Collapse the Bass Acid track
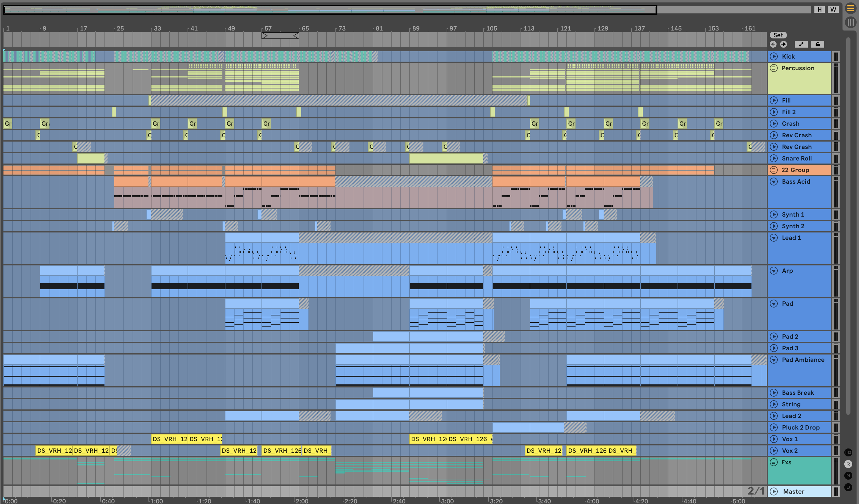The height and width of the screenshot is (504, 859). [x=774, y=182]
